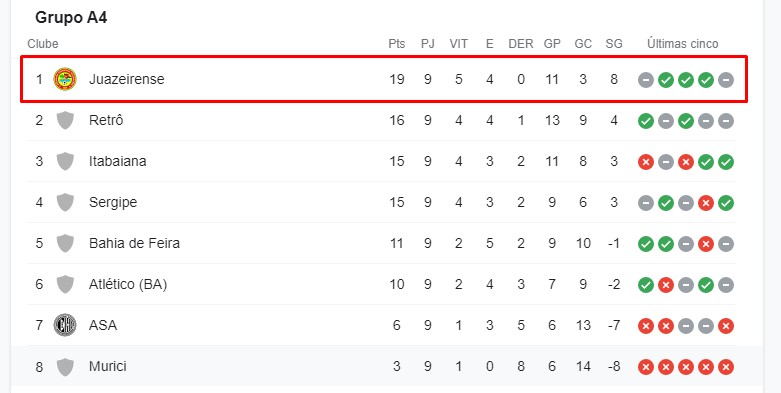The image size is (781, 393).
Task: Click Juazeirense's last gray draw icon
Action: (x=726, y=80)
